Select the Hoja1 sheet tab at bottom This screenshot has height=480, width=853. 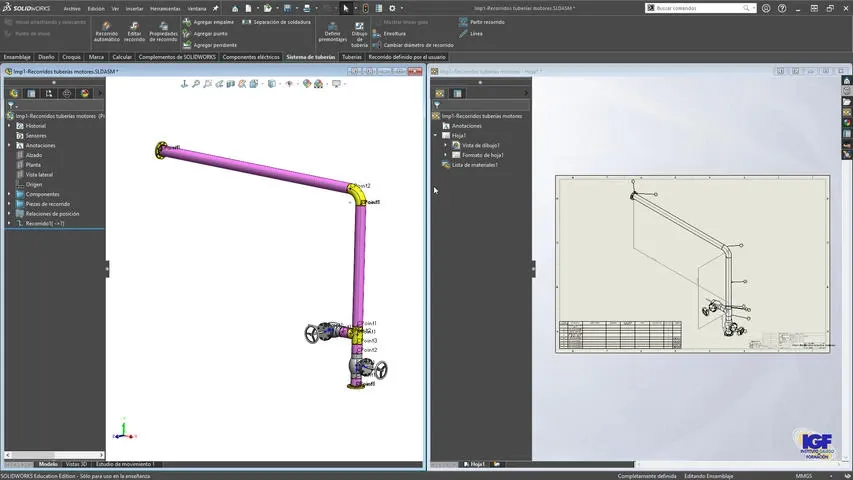(474, 464)
